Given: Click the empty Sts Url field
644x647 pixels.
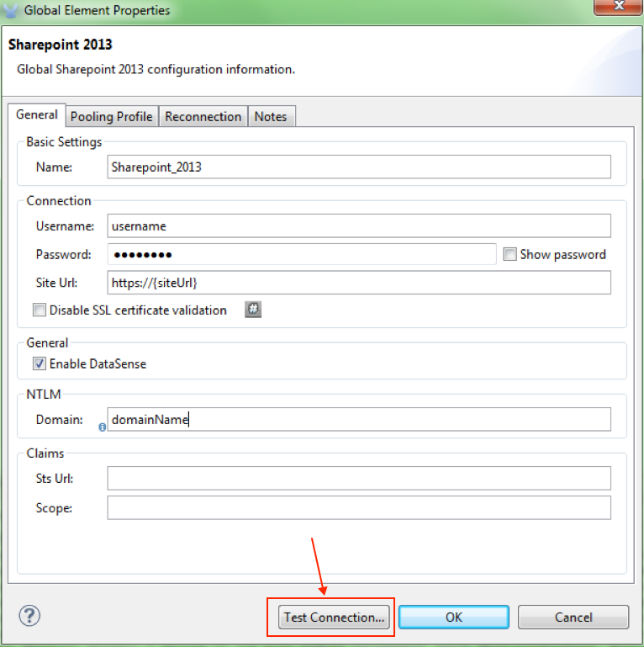Looking at the screenshot, I should coord(359,478).
